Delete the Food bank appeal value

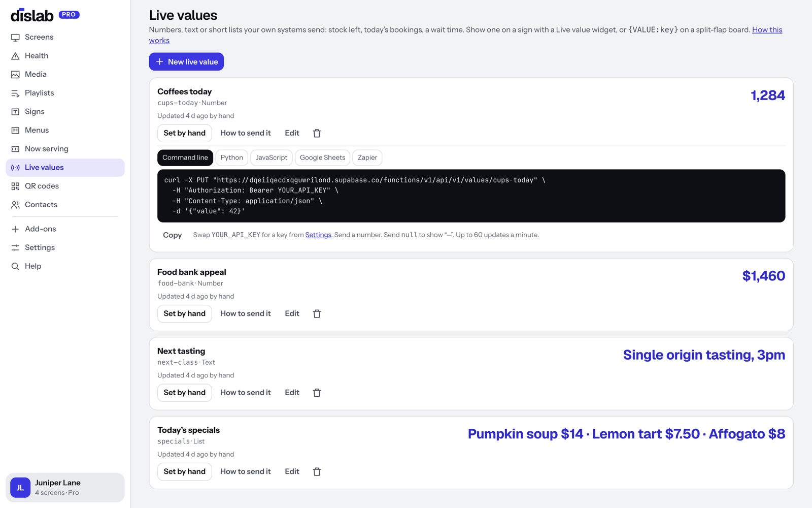[317, 314]
